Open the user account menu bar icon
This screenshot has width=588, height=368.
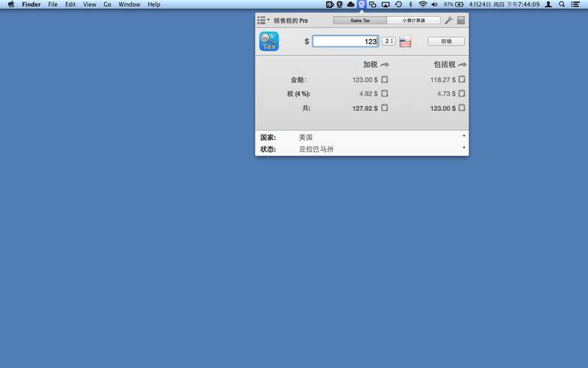point(548,4)
